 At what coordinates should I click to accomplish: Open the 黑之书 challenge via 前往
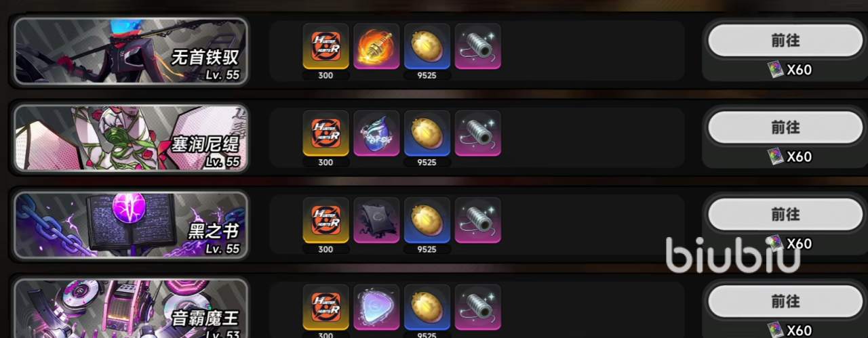point(785,214)
